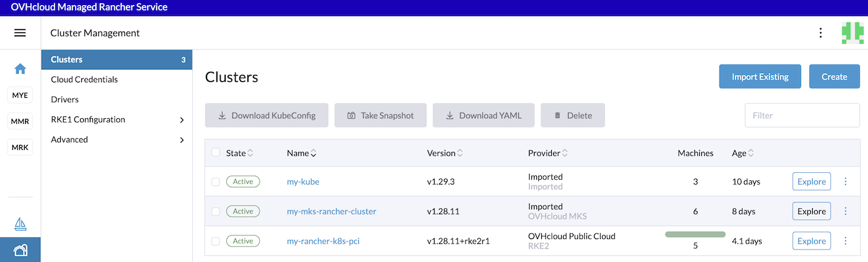This screenshot has height=262, width=868.
Task: Sort clusters by Name column
Action: [x=302, y=153]
